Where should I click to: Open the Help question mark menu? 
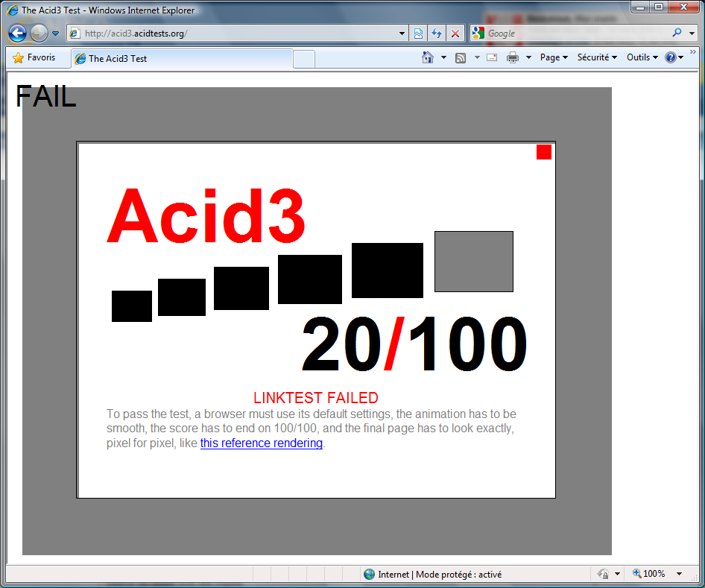(671, 57)
